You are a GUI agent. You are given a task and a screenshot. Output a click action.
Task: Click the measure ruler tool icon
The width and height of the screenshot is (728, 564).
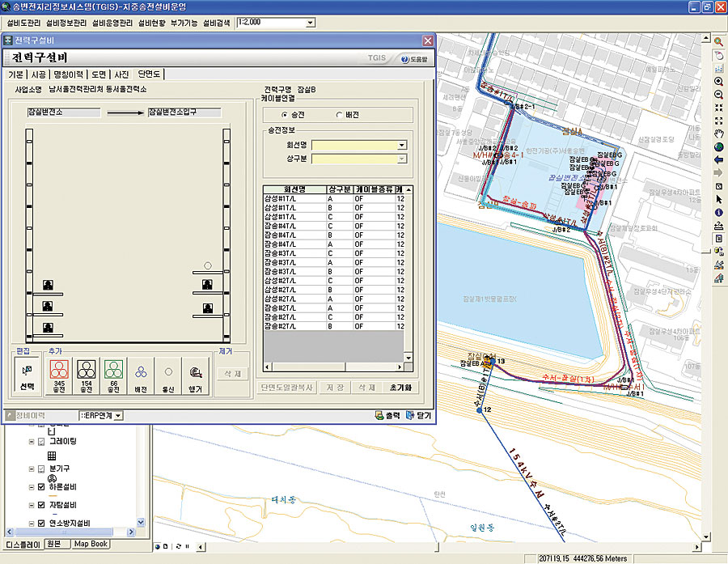719,226
